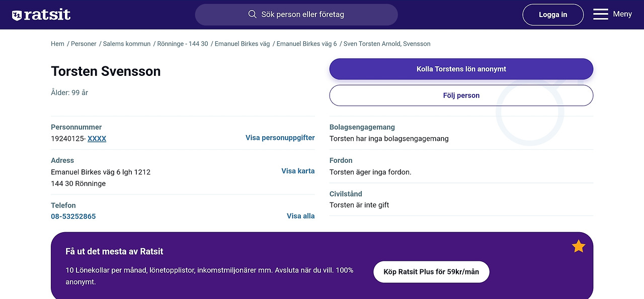Click 'Emanuel Birkes väg' street breadcrumb
The height and width of the screenshot is (299, 644).
(x=243, y=44)
